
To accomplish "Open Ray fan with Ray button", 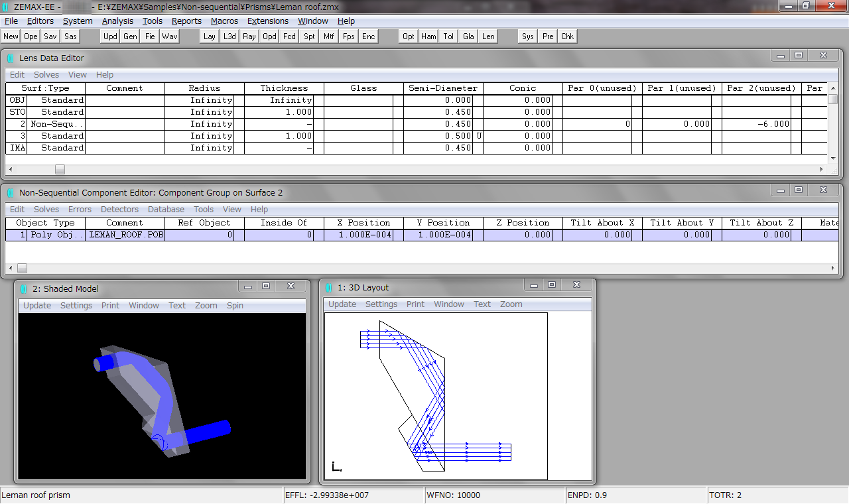I will pos(249,36).
